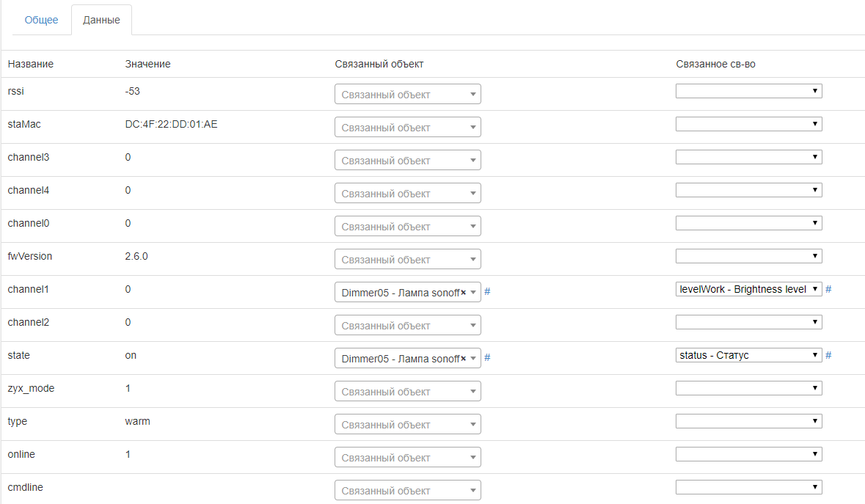Open the cmdline linked object dropdown

pyautogui.click(x=407, y=491)
